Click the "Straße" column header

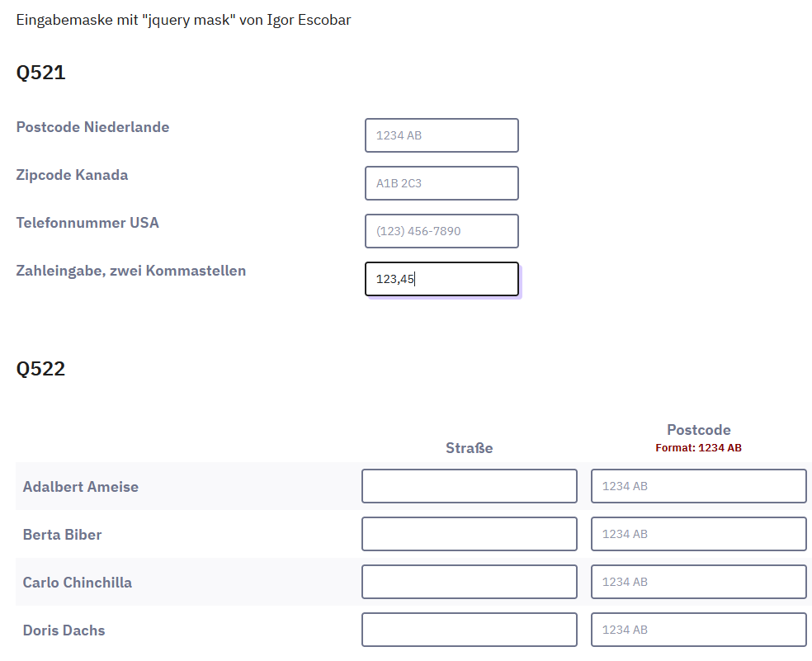coord(469,448)
